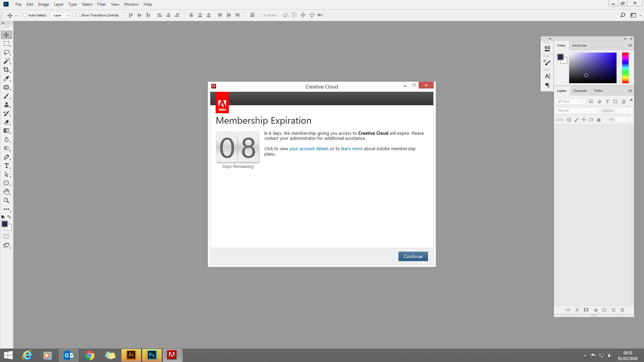Select the Crop tool
The image size is (644, 362).
coord(6,70)
